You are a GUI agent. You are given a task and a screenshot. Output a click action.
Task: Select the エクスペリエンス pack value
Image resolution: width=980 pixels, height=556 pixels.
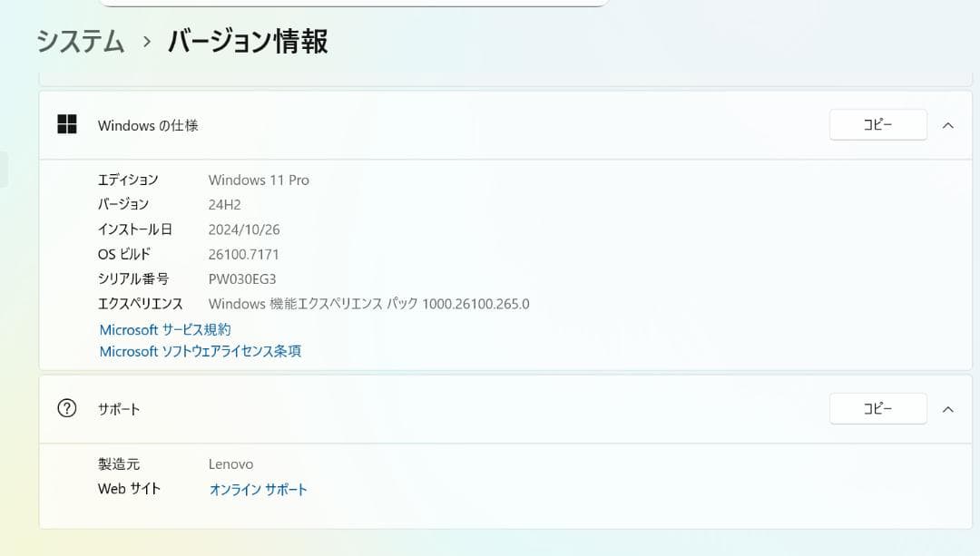click(369, 304)
